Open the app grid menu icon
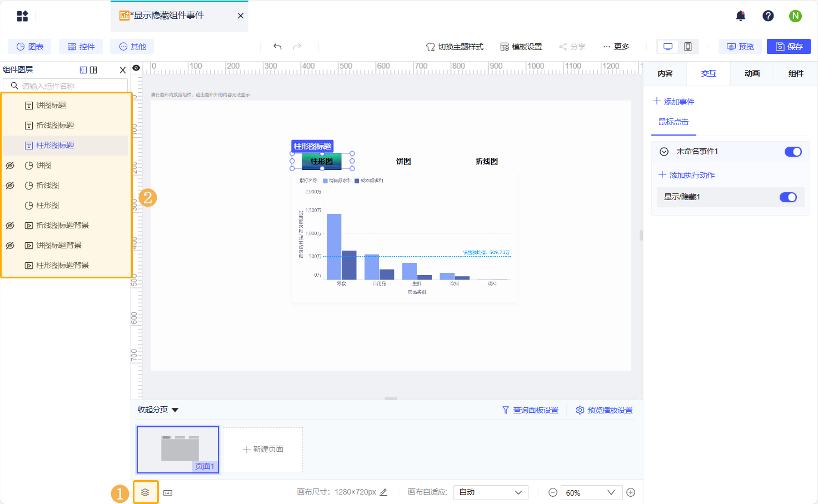Image resolution: width=818 pixels, height=504 pixels. [x=22, y=16]
